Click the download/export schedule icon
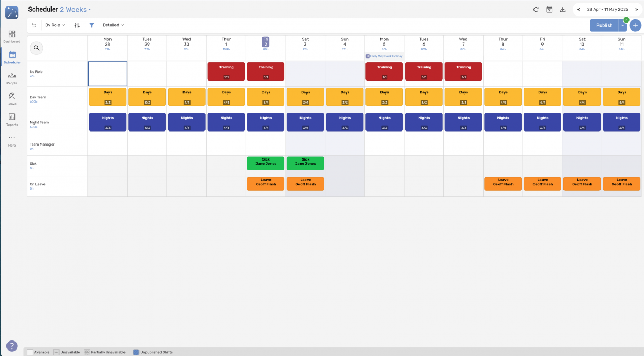Image resolution: width=644 pixels, height=356 pixels. (x=562, y=9)
